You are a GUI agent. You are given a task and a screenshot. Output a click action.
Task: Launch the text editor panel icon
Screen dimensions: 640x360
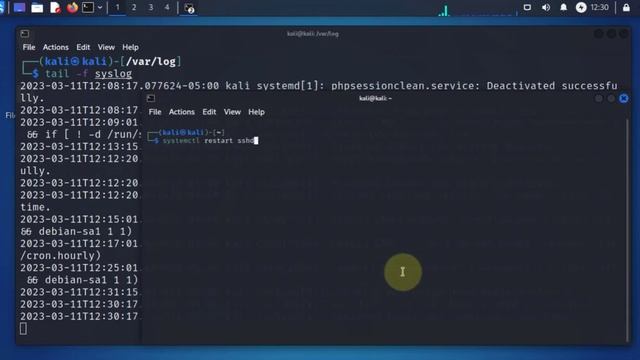[55, 8]
